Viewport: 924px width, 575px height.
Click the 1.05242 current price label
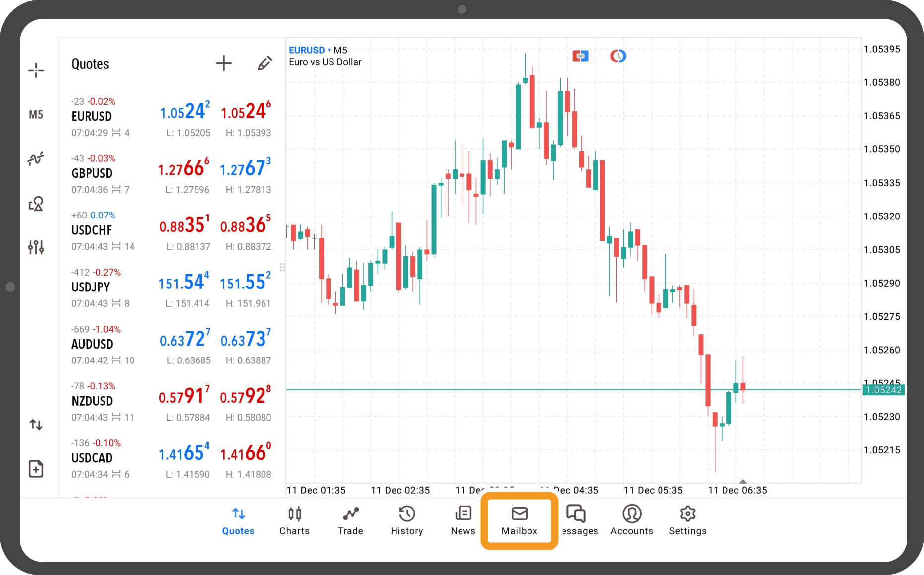click(883, 390)
